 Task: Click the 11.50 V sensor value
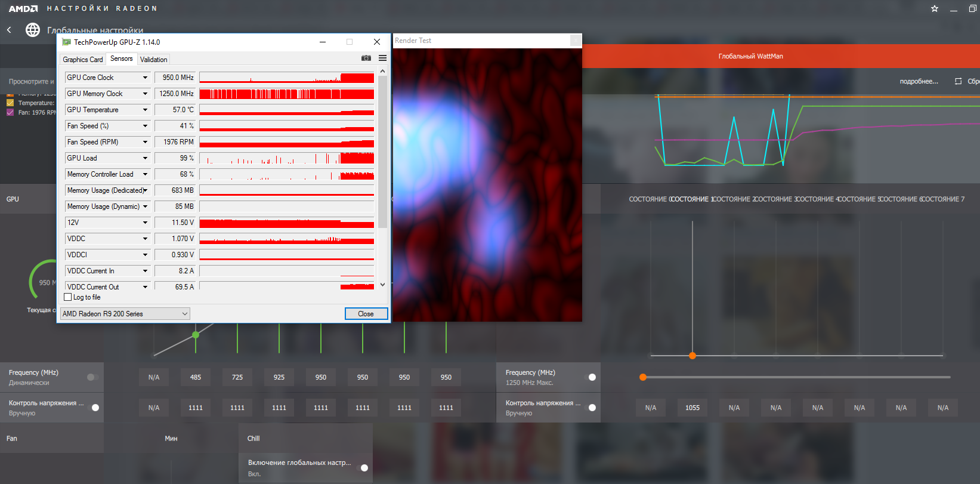coord(175,223)
